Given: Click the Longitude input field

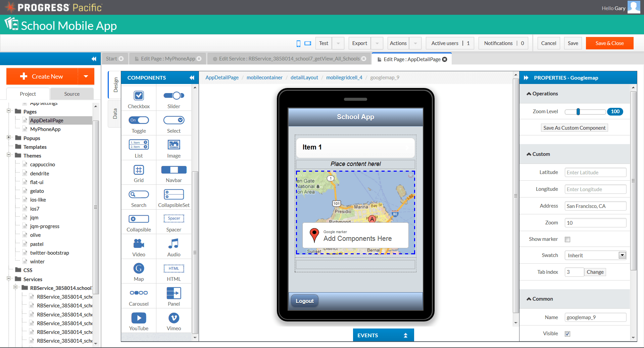Looking at the screenshot, I should click(595, 189).
